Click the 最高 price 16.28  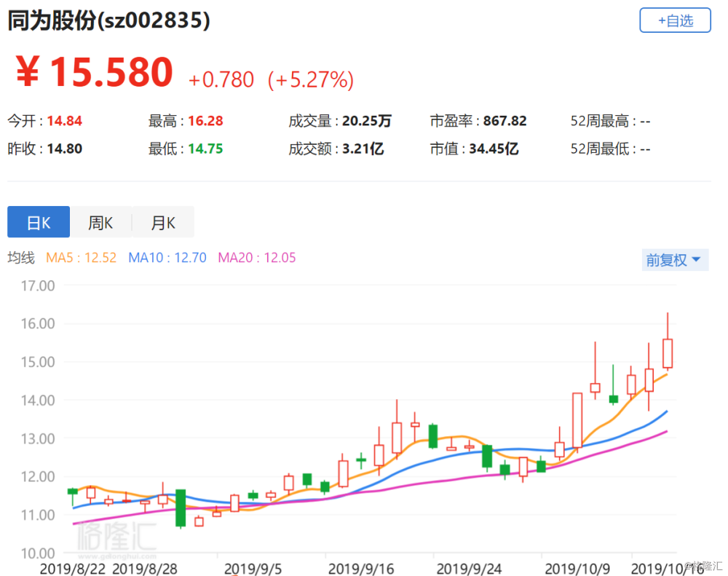[x=205, y=121]
